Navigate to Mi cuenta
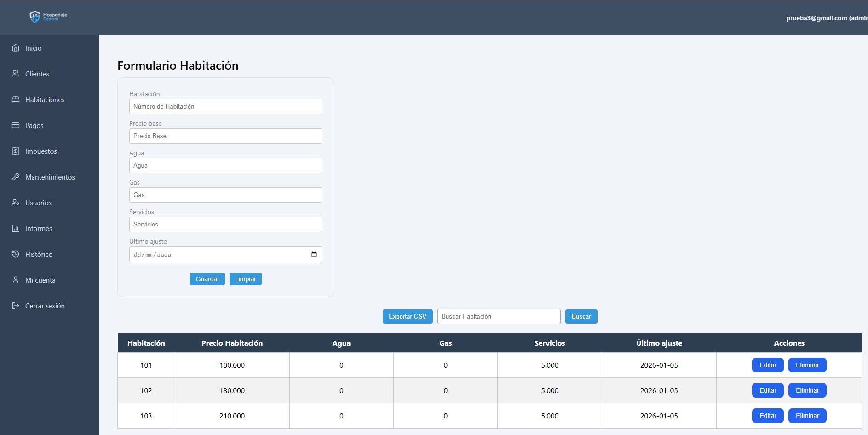 (x=40, y=280)
